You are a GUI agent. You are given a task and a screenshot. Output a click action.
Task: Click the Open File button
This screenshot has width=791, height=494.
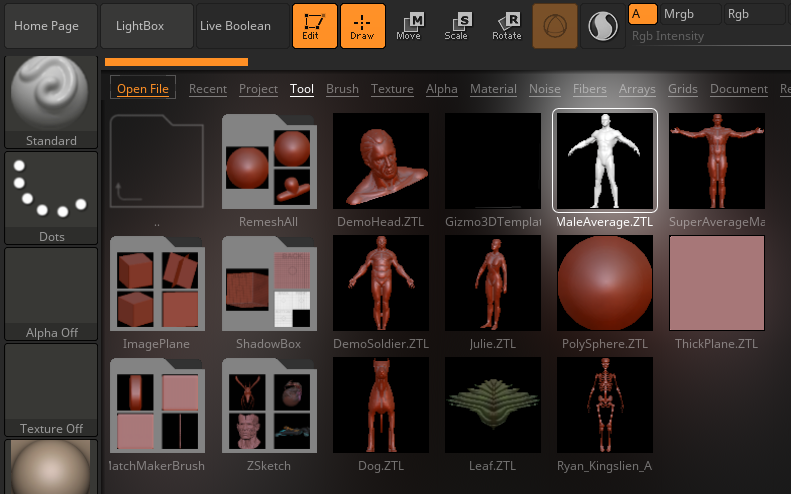143,88
